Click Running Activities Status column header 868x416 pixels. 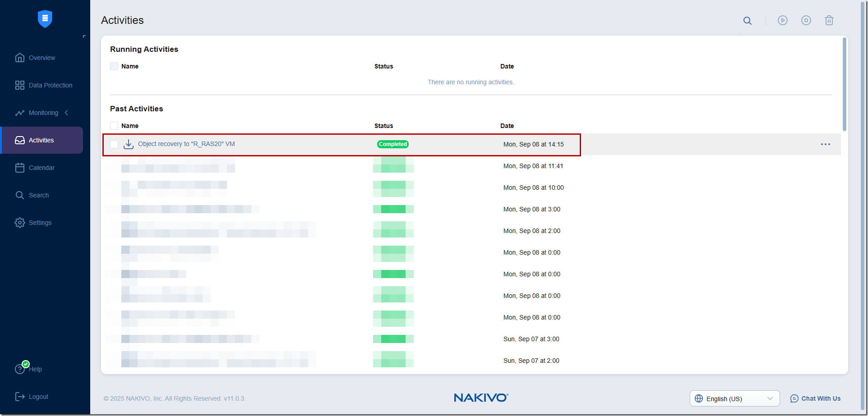(x=383, y=66)
